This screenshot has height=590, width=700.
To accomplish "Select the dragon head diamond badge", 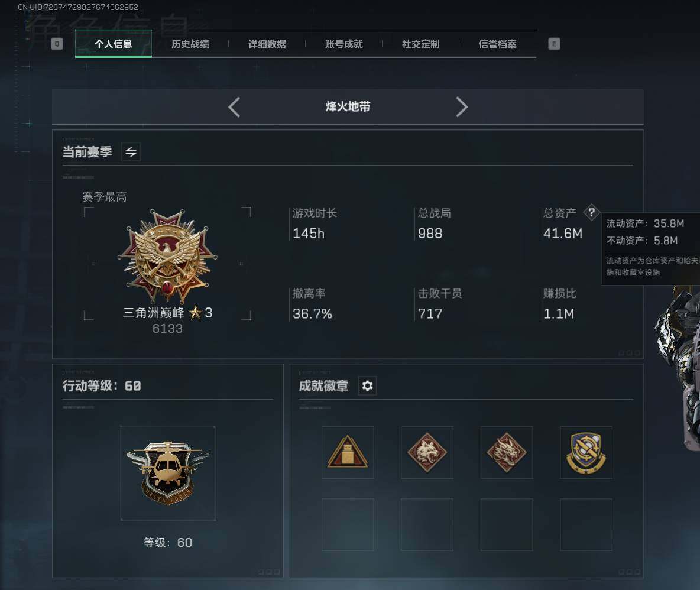I will pyautogui.click(x=507, y=452).
